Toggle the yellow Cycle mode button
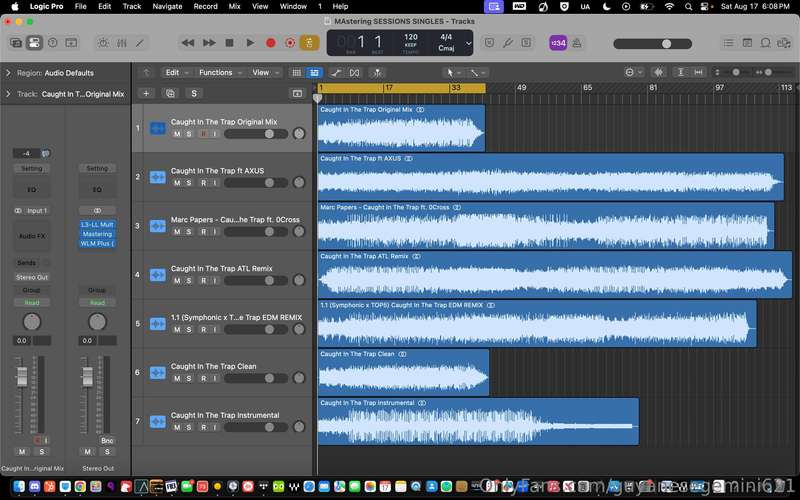The image size is (800, 500). click(309, 43)
